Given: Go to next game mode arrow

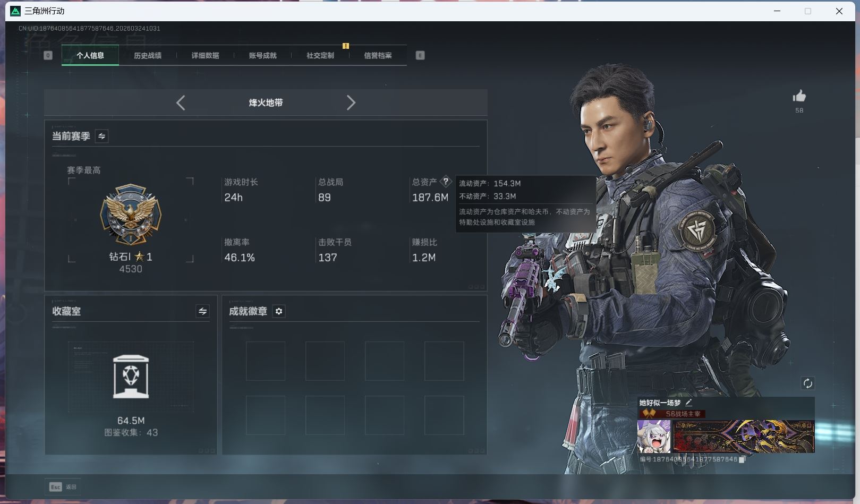Looking at the screenshot, I should click(x=351, y=102).
